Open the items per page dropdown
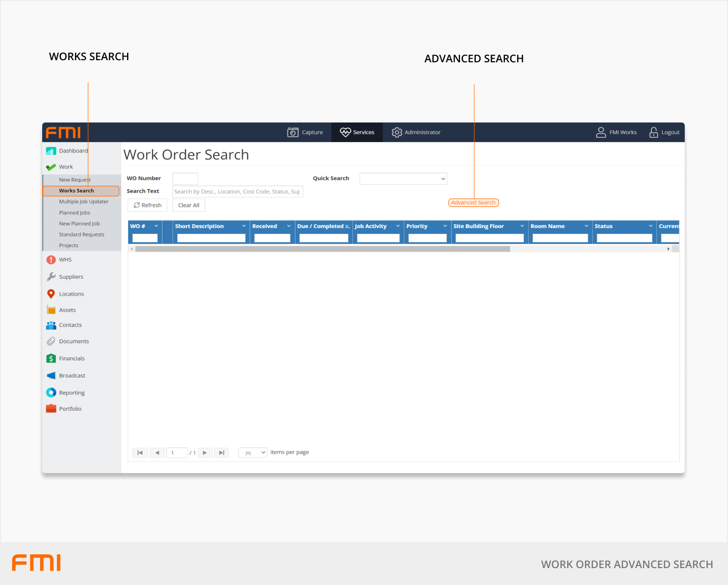728x585 pixels. (253, 452)
